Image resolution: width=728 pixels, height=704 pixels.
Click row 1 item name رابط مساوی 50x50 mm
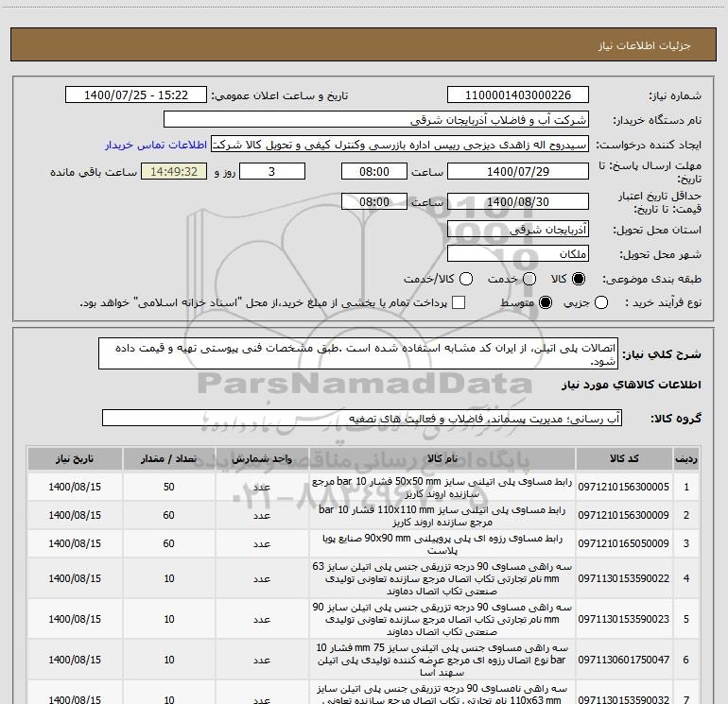(442, 488)
